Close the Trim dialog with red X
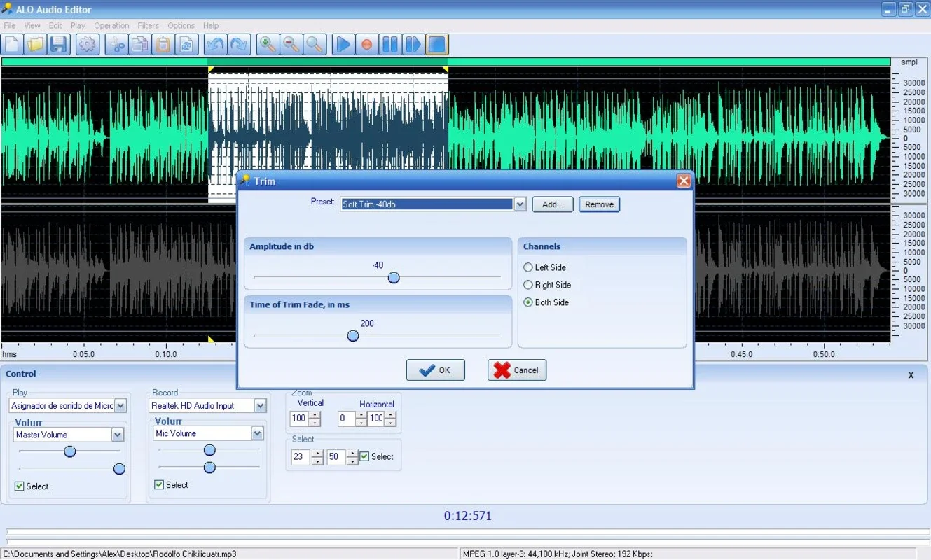 pyautogui.click(x=684, y=181)
